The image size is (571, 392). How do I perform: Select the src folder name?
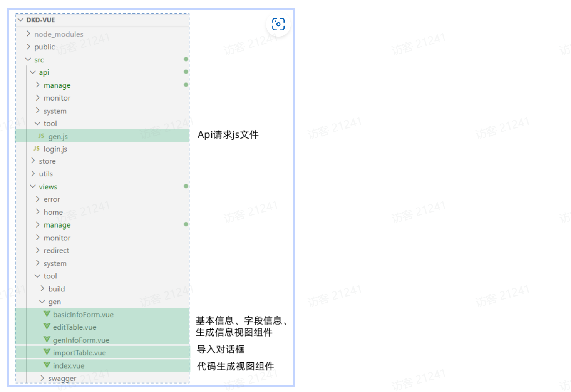(x=39, y=60)
